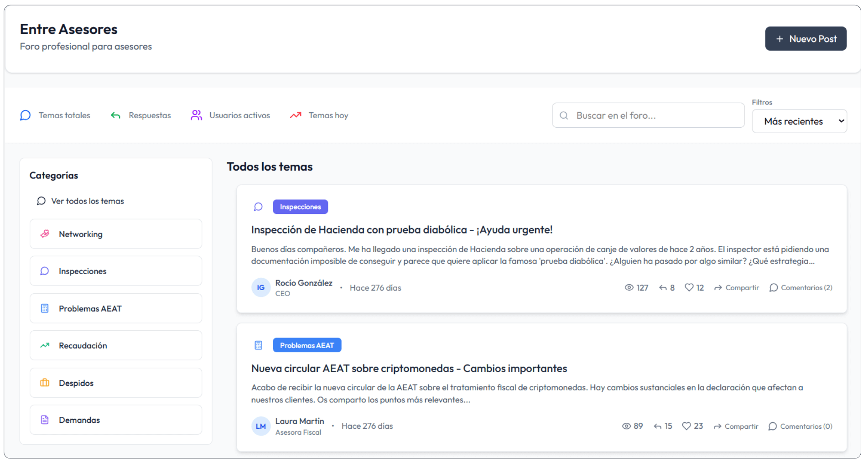Image resolution: width=868 pixels, height=463 pixels.
Task: Click the briefcase icon next to Despidos
Action: (45, 383)
